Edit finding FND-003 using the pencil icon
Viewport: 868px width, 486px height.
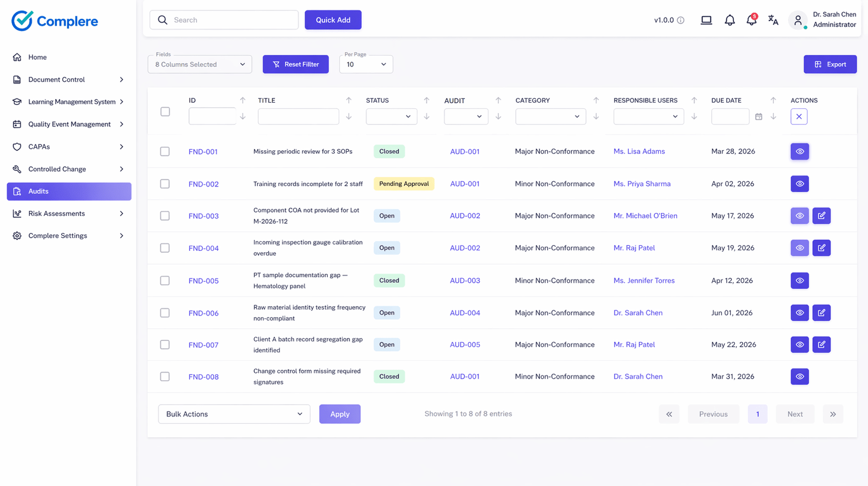point(821,216)
